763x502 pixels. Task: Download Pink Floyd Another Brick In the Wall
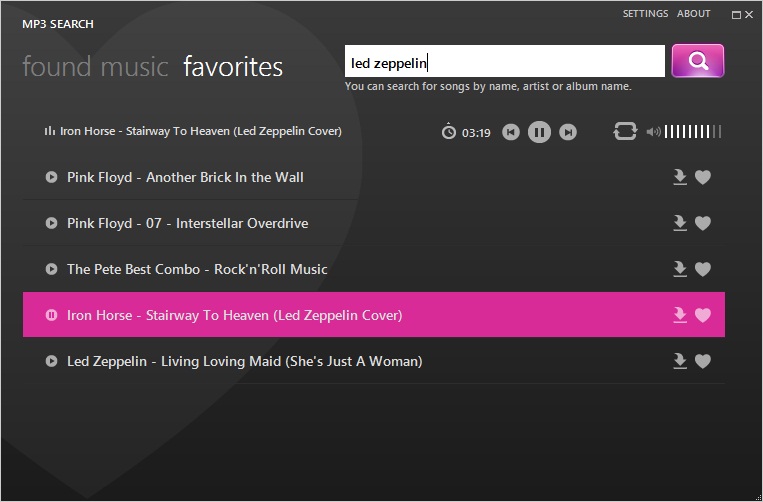pos(680,178)
